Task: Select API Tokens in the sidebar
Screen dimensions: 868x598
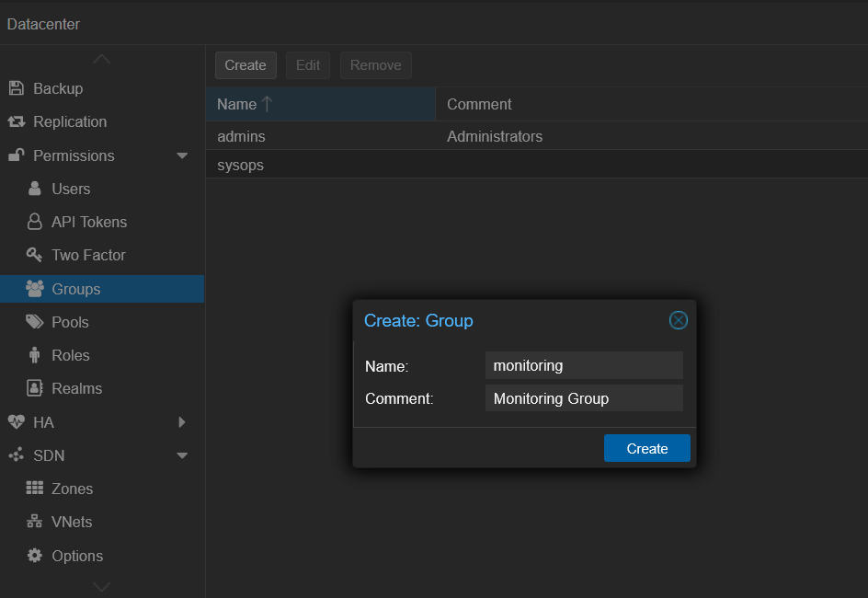Action: point(102,222)
